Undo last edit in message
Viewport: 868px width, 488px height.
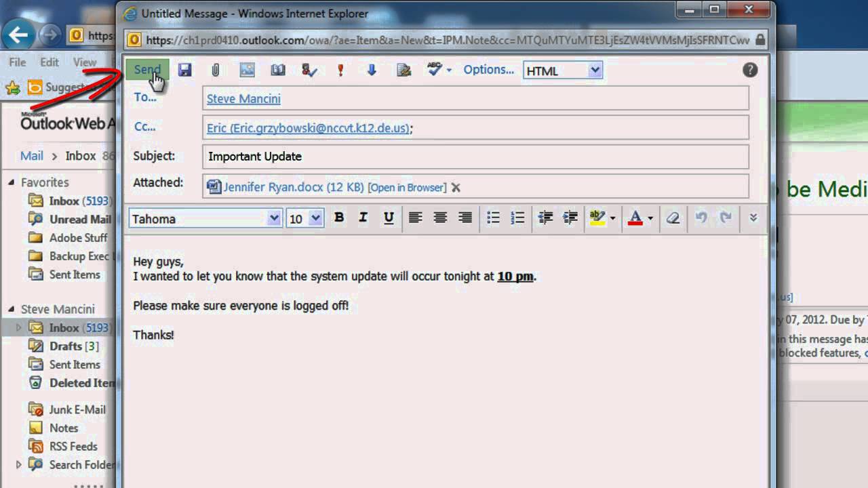click(701, 218)
